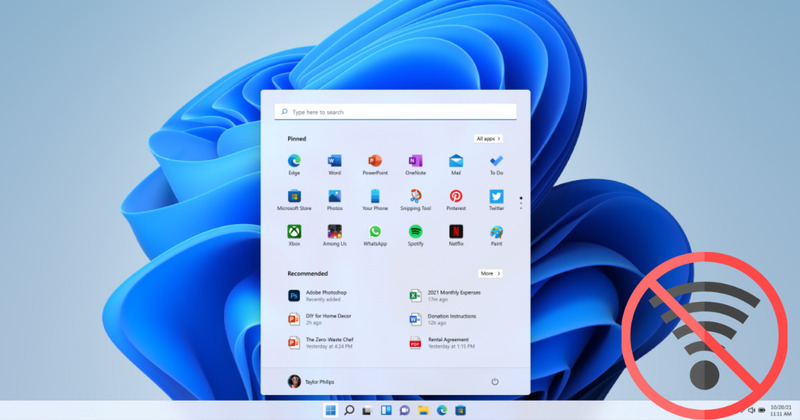
Task: Open Taylor Philips user account menu
Action: tap(311, 381)
